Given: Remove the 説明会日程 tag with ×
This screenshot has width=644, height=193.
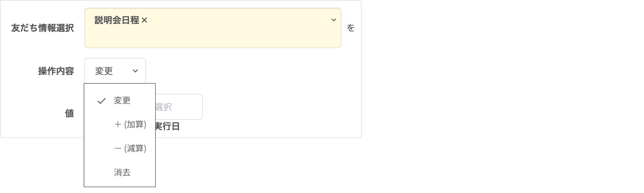Looking at the screenshot, I should 144,20.
